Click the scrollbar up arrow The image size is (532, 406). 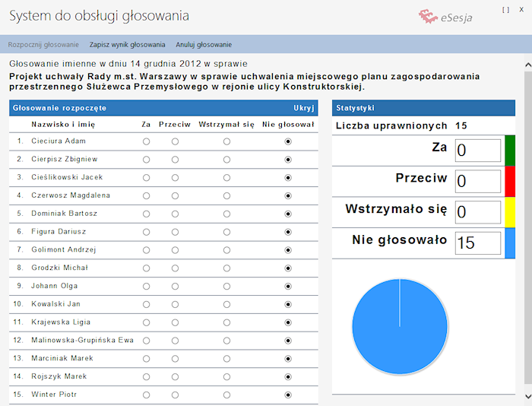[527, 65]
